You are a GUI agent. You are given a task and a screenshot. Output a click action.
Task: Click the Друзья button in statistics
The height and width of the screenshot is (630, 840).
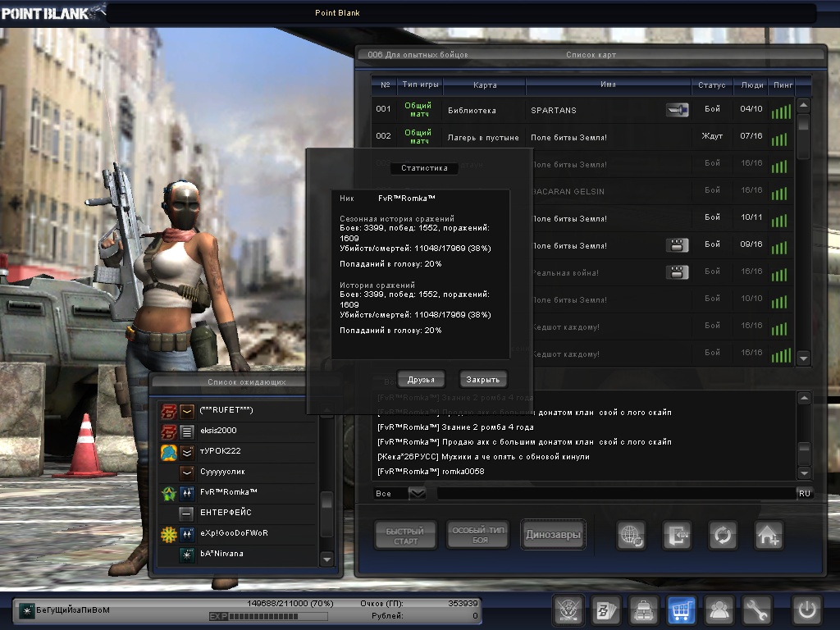pyautogui.click(x=421, y=379)
